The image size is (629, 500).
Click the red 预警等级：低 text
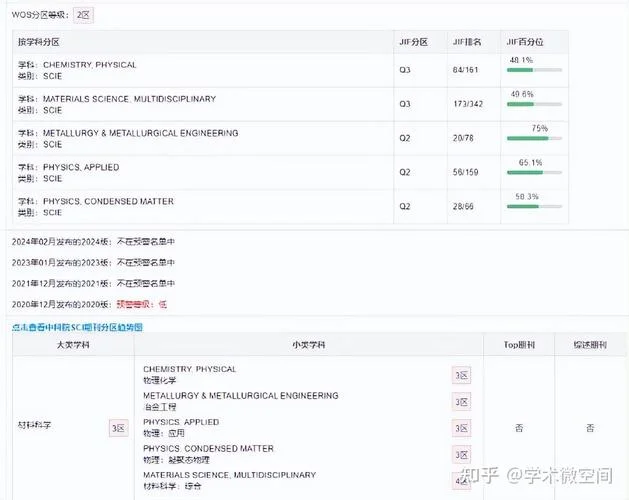142,304
